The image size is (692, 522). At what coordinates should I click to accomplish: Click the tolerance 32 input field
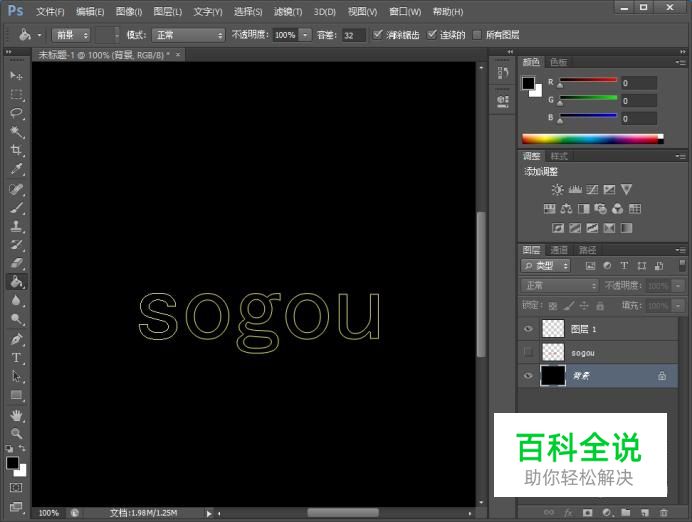tap(354, 35)
